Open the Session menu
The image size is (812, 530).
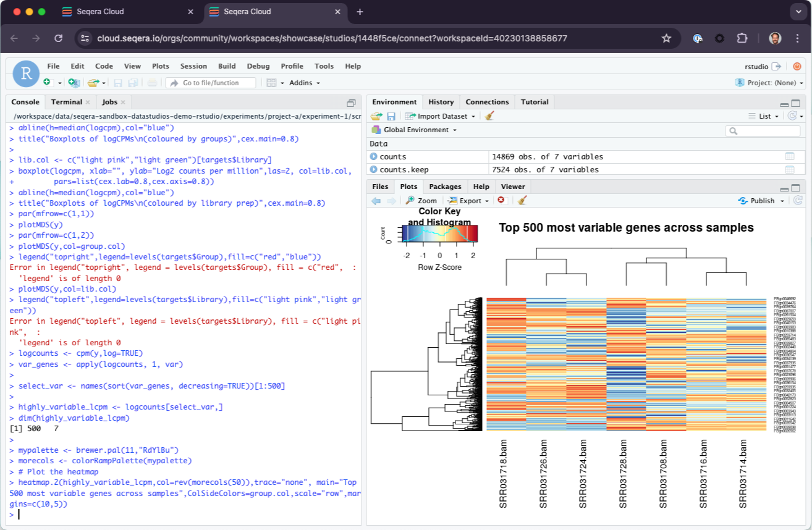pos(193,66)
